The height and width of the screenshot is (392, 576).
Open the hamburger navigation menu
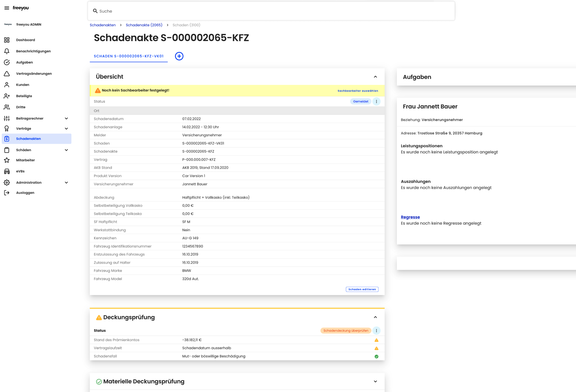tap(7, 8)
